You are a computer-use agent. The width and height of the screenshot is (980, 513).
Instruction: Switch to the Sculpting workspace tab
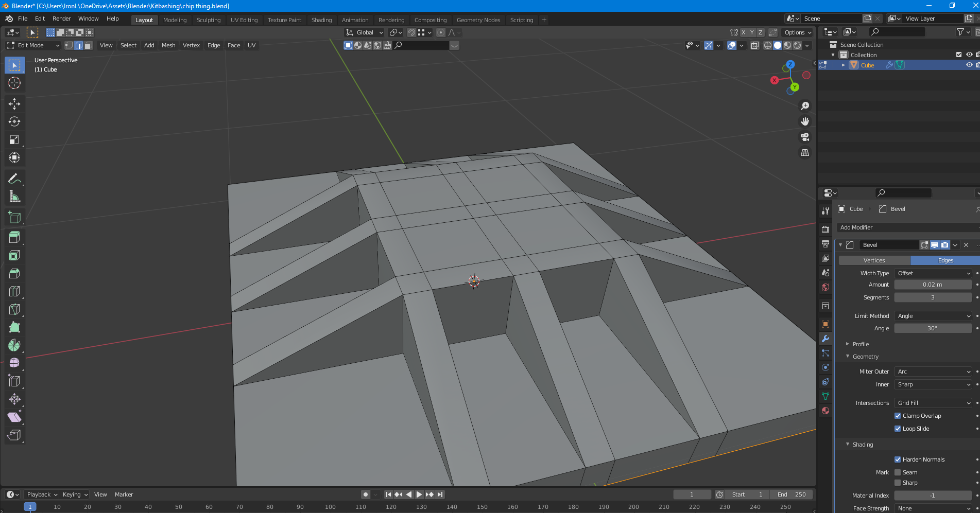(x=209, y=20)
